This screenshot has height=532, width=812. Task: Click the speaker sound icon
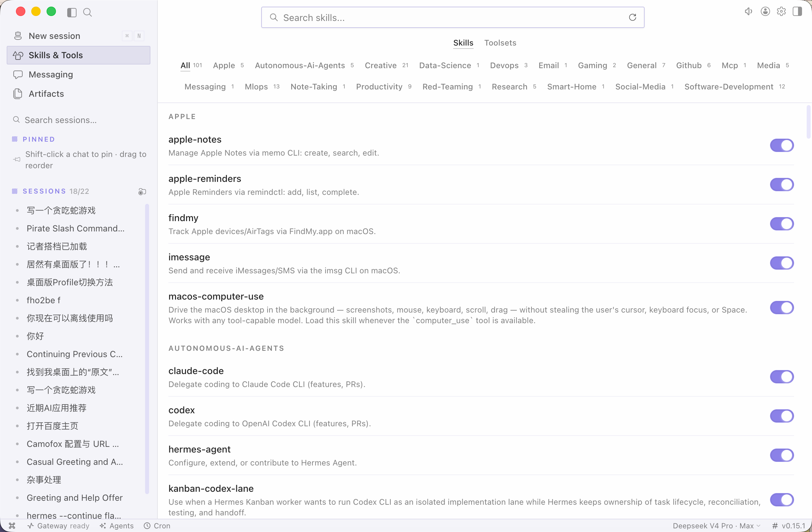[x=748, y=12]
